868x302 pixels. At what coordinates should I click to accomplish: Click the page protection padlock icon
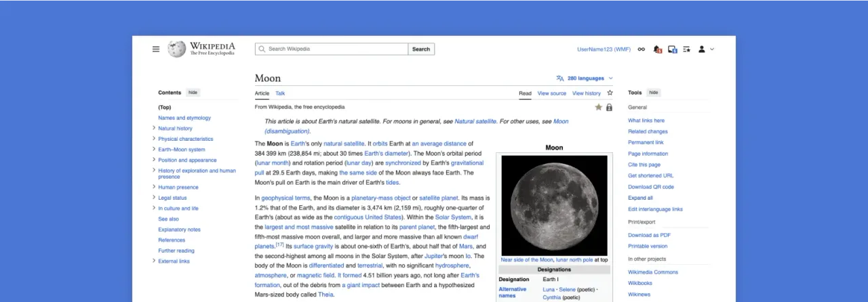coord(609,107)
